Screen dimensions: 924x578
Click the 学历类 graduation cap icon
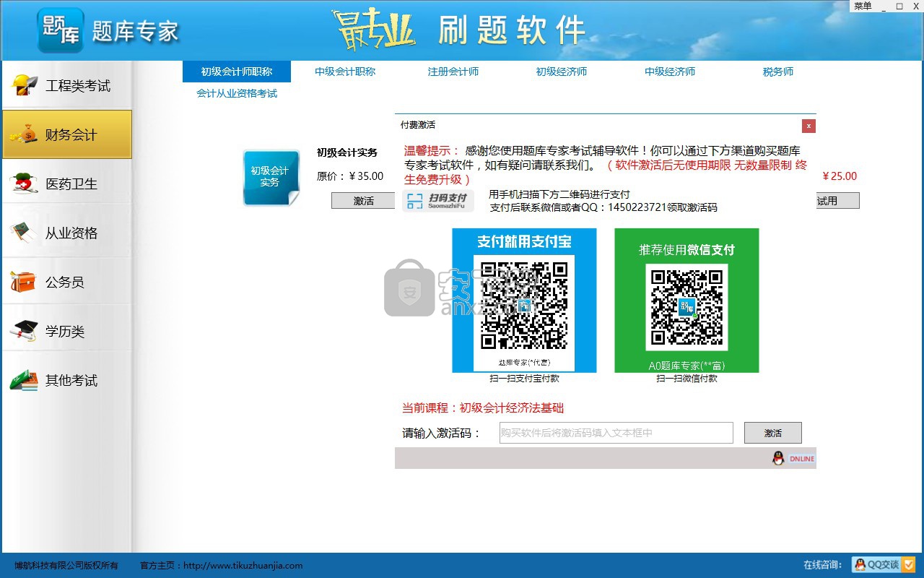(25, 331)
